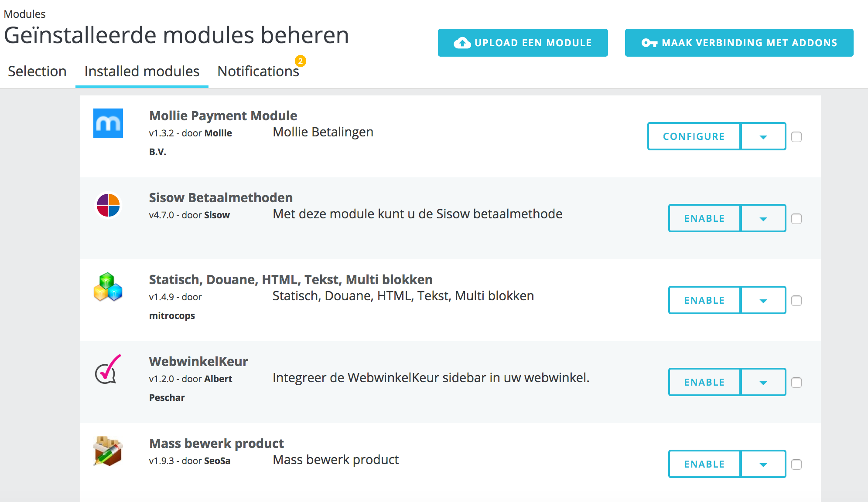
Task: Switch to the Selection tab
Action: (x=37, y=71)
